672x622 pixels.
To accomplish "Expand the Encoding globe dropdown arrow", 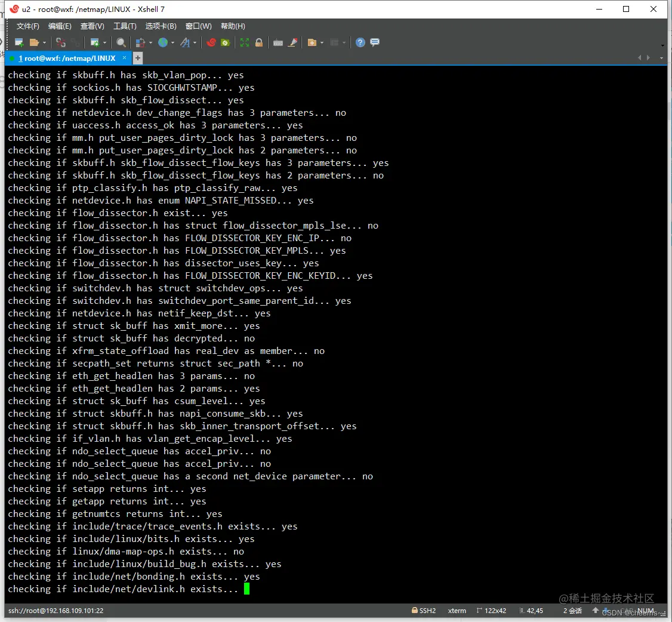I will pyautogui.click(x=172, y=42).
